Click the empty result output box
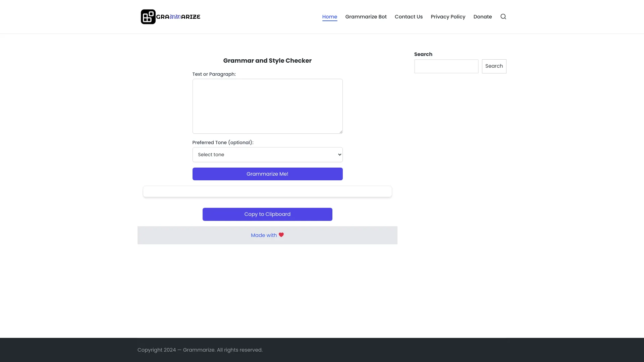The image size is (644, 362). click(x=267, y=191)
